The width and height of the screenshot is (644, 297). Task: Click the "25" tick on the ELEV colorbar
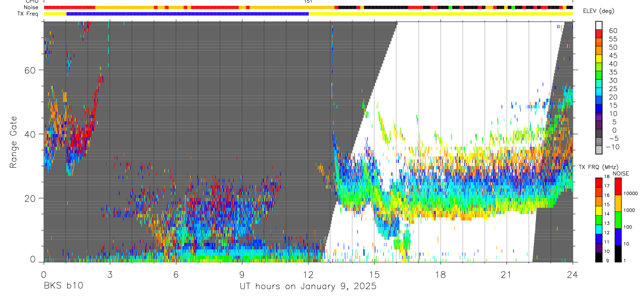(x=613, y=89)
